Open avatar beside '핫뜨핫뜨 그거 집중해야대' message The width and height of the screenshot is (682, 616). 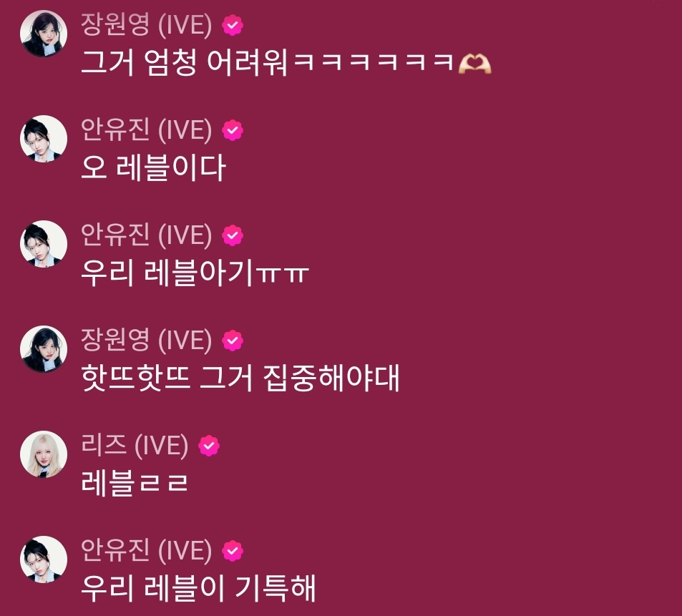tap(44, 349)
